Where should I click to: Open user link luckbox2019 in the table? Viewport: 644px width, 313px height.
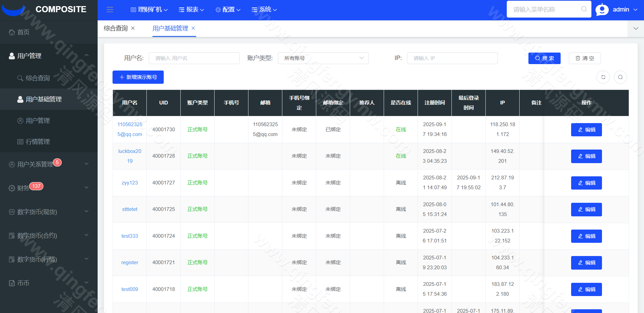[x=129, y=156]
